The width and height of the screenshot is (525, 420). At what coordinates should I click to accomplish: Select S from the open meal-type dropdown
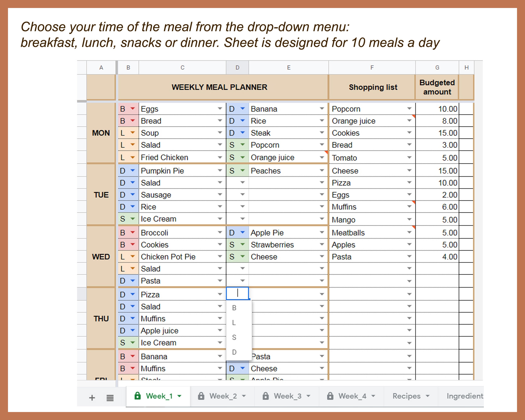pos(234,337)
